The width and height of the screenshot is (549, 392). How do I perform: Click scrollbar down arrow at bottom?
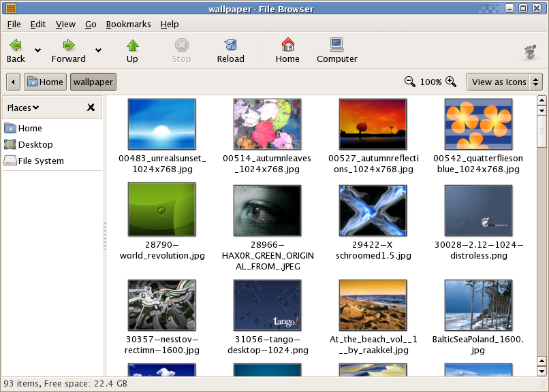tap(542, 372)
